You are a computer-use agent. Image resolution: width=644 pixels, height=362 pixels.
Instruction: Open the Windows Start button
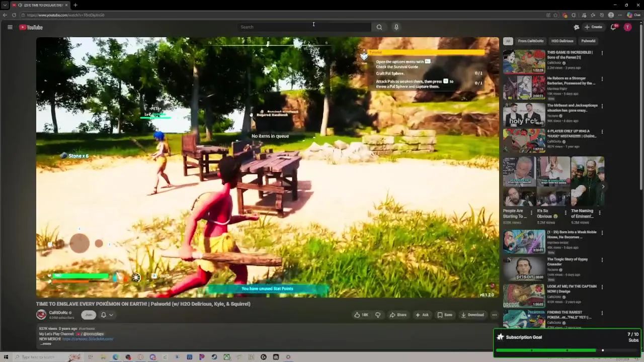(6, 357)
